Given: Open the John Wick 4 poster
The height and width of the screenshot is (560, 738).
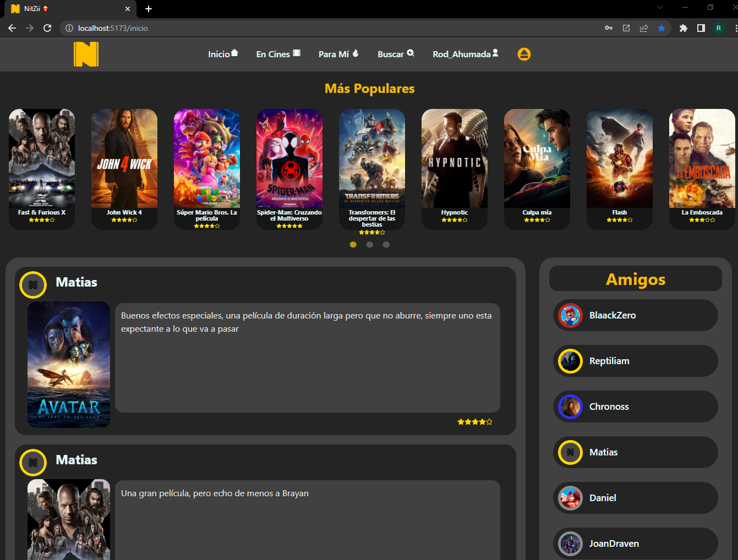Looking at the screenshot, I should click(124, 158).
